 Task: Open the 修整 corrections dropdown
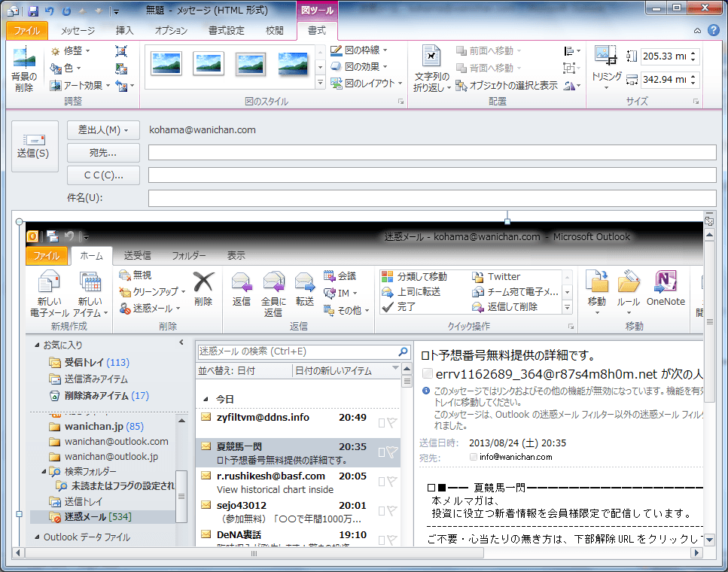71,50
